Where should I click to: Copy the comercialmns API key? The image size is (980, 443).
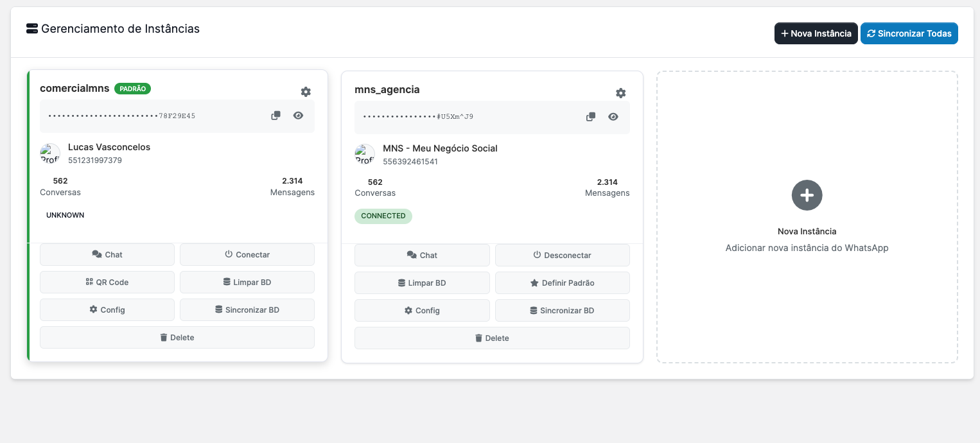(x=276, y=115)
